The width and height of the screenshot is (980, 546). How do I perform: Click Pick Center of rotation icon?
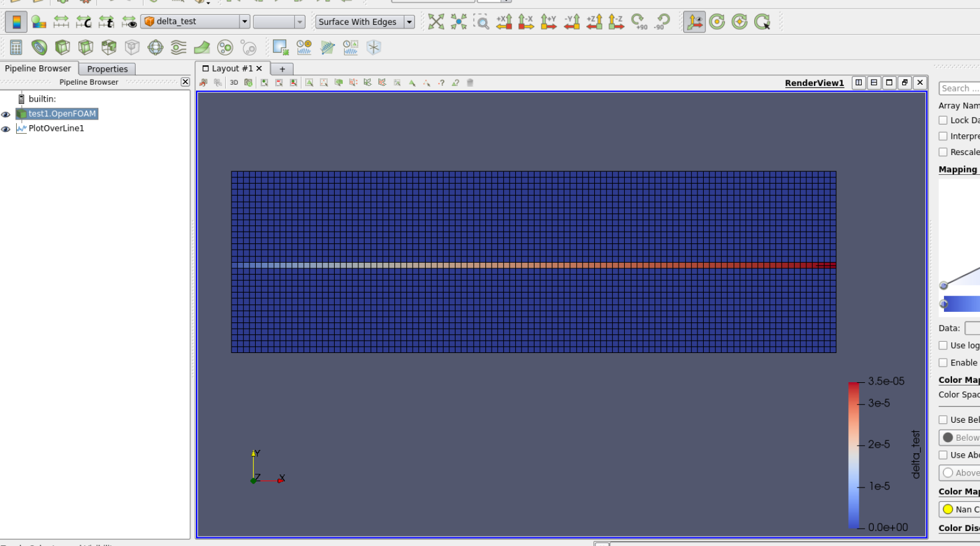pos(762,22)
